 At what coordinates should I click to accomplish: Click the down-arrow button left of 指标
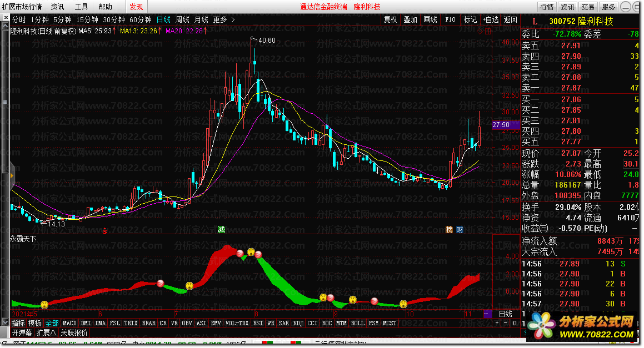pyautogui.click(x=6, y=322)
